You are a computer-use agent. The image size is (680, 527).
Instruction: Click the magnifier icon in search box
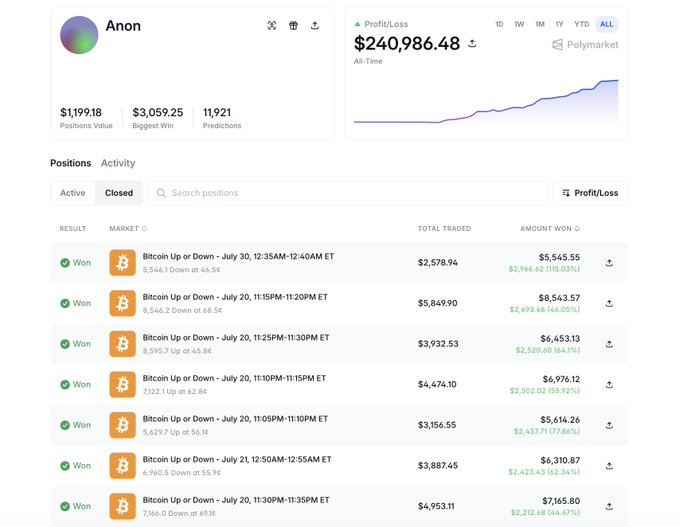(161, 193)
